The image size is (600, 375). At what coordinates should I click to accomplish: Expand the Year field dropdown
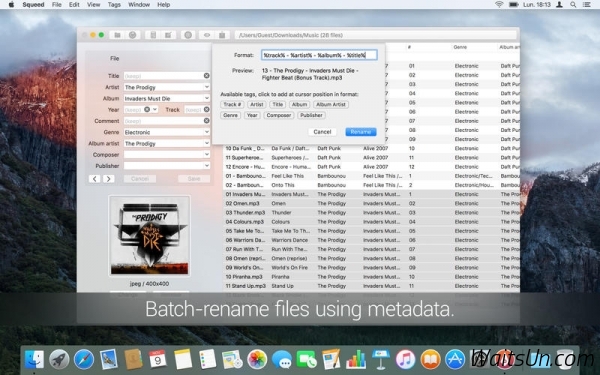click(155, 109)
